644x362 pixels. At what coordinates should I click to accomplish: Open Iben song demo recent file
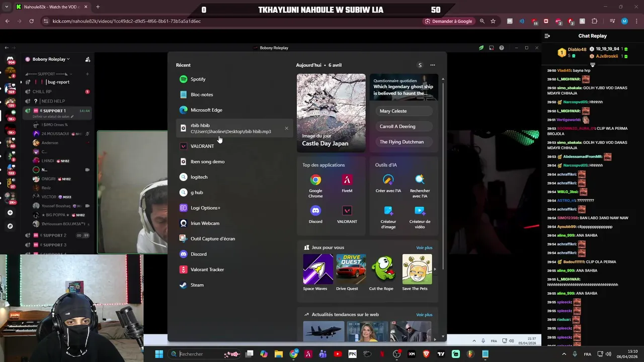coord(234,161)
